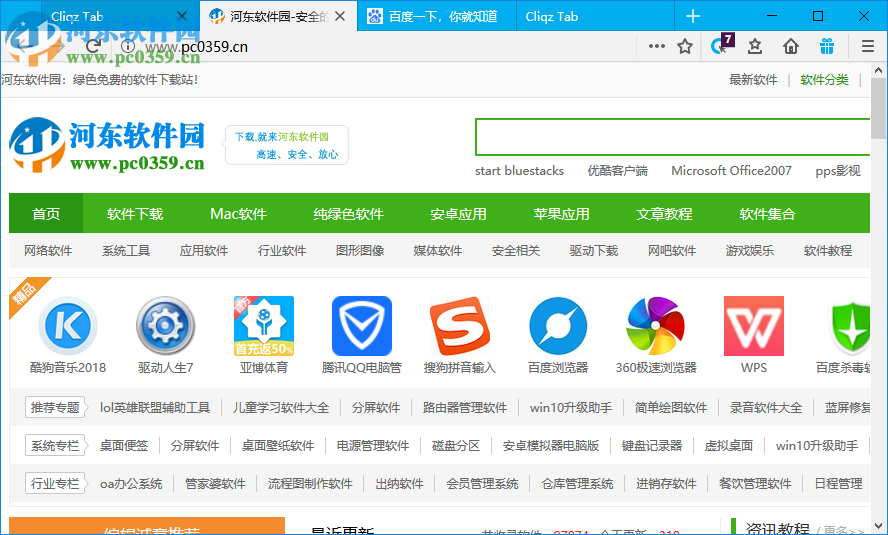Click inside the site search box
888x535 pixels.
[x=672, y=136]
